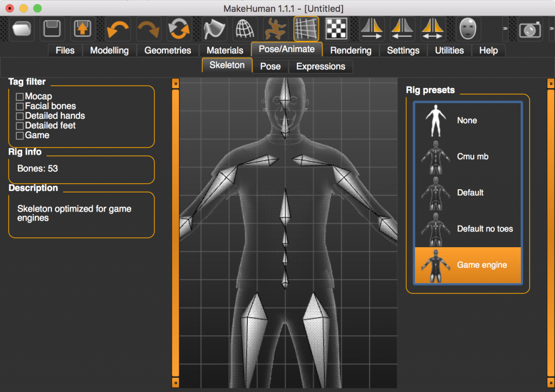555x392 pixels.
Task: Toggle the wireframe mesh icon
Action: 246,29
